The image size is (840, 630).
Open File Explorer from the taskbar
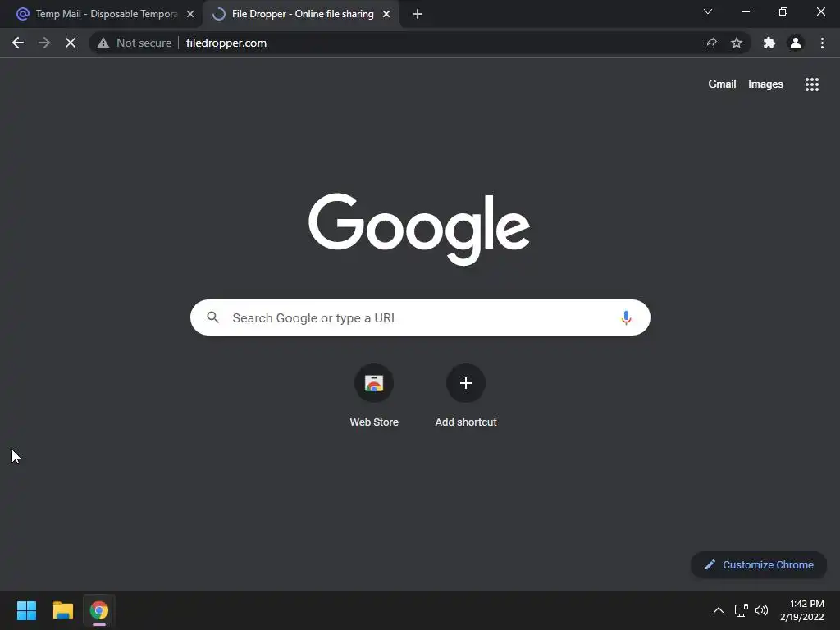(x=62, y=610)
